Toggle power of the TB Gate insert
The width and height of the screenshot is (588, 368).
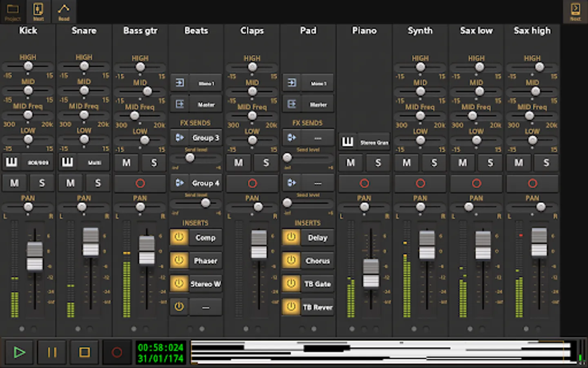point(291,283)
